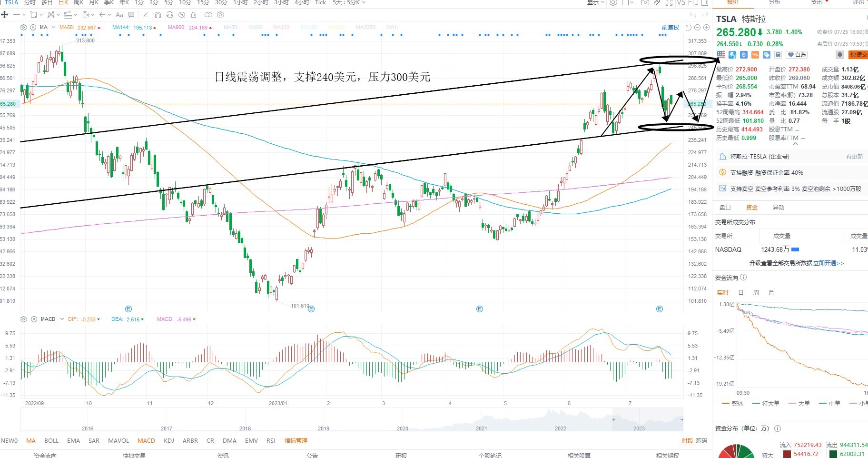
Task: Toggle the KDJ indicator
Action: pyautogui.click(x=169, y=441)
